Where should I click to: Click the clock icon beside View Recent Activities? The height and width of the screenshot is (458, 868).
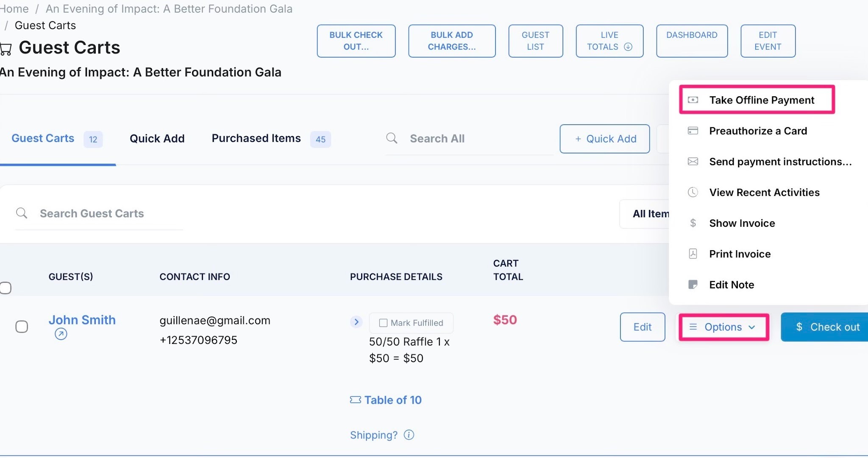693,192
